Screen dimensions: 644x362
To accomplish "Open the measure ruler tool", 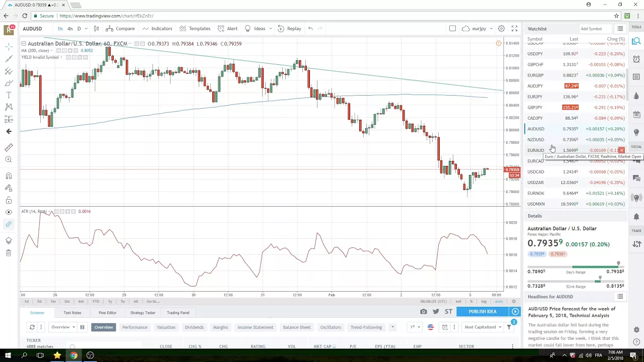I will [9, 147].
